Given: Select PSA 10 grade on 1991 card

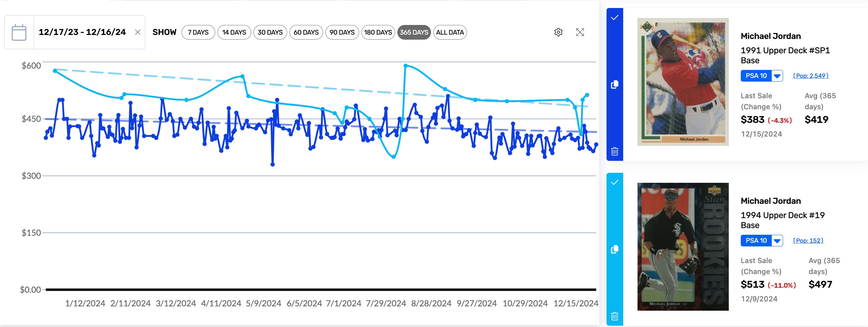Looking at the screenshot, I should coord(756,76).
